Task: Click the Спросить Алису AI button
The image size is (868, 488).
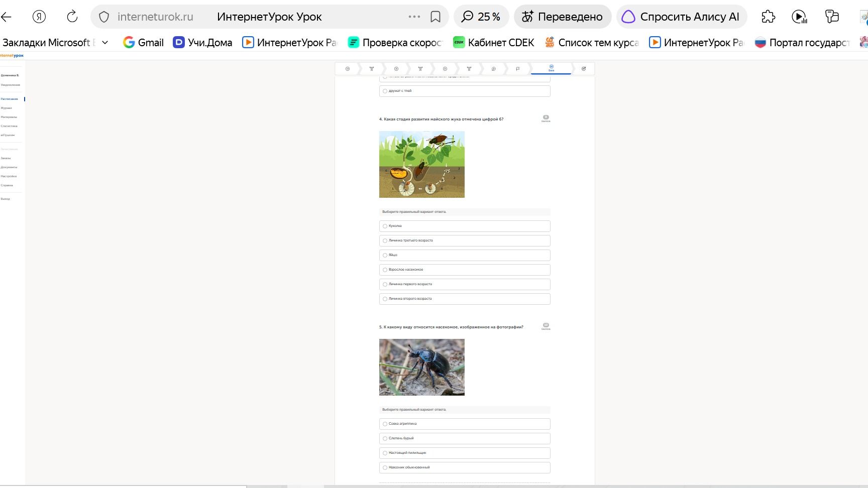Action: [x=682, y=17]
